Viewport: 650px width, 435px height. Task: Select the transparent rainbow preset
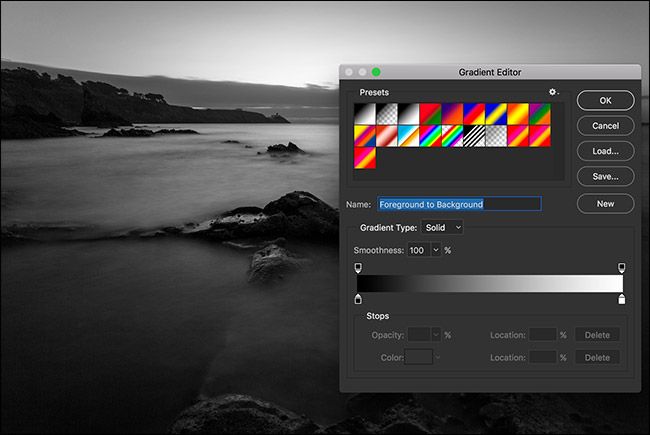[x=452, y=136]
